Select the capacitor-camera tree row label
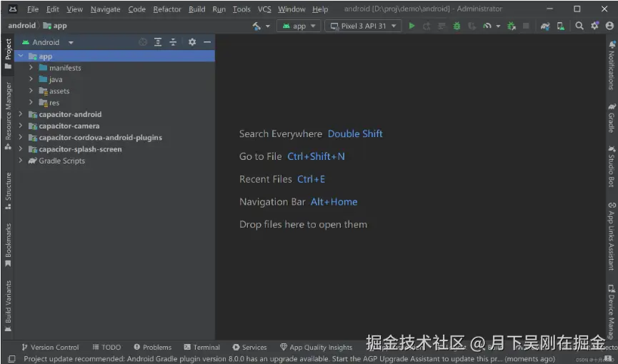Screen dimensions: 618x364 [x=69, y=126]
